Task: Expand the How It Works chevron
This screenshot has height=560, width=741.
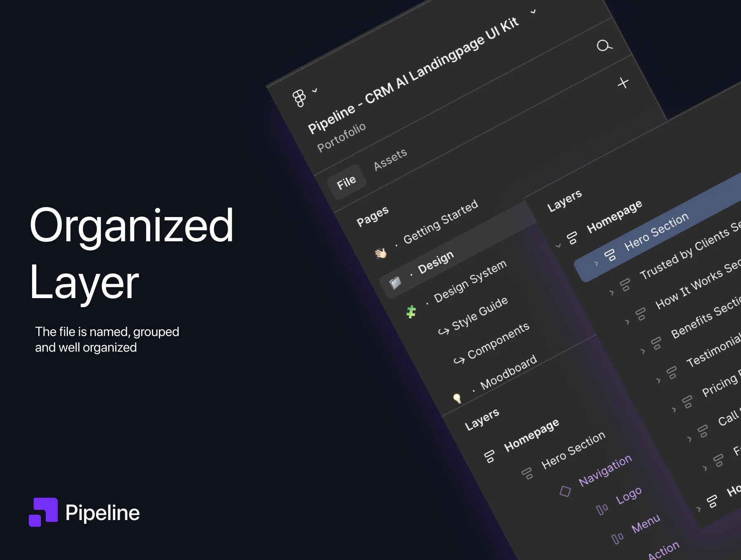Action: [x=627, y=322]
